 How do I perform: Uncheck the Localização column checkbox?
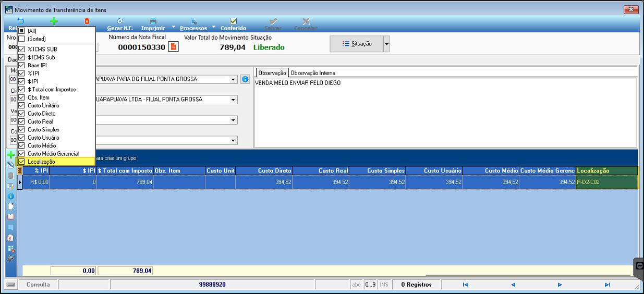tap(21, 162)
